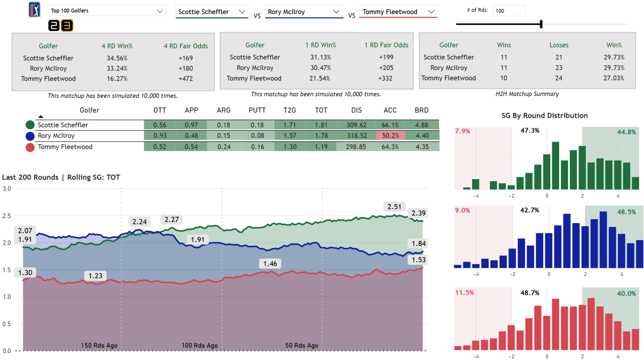
Task: Click the 4 RD Win% column header
Action: (117, 46)
